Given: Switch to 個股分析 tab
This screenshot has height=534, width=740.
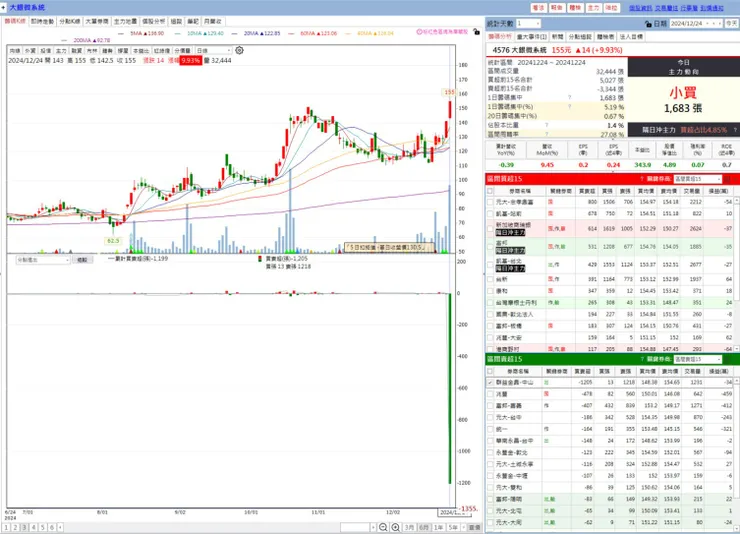Looking at the screenshot, I should coord(153,21).
